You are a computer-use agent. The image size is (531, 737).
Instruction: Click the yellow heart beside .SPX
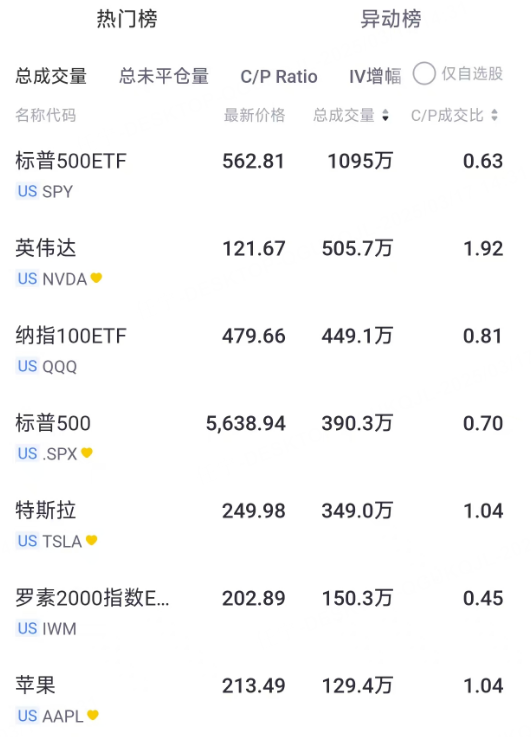[x=87, y=453]
